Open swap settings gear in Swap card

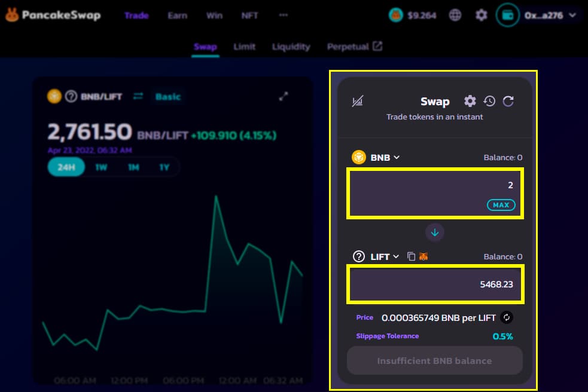(x=470, y=101)
